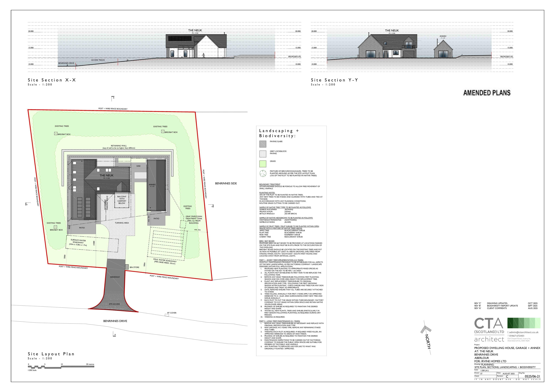555x392 pixels.
Task: Click FOR: IRVINE HOMES LTD line
Action: click(x=490, y=361)
